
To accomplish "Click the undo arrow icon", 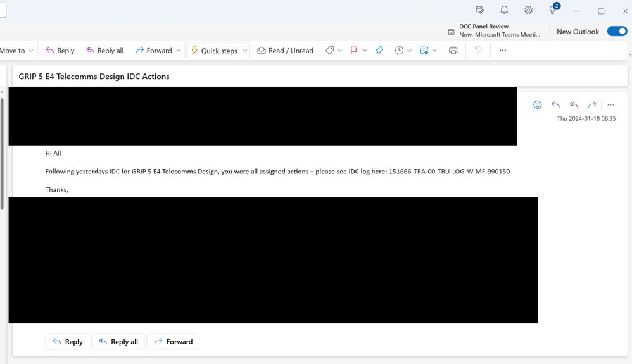I will coord(478,51).
